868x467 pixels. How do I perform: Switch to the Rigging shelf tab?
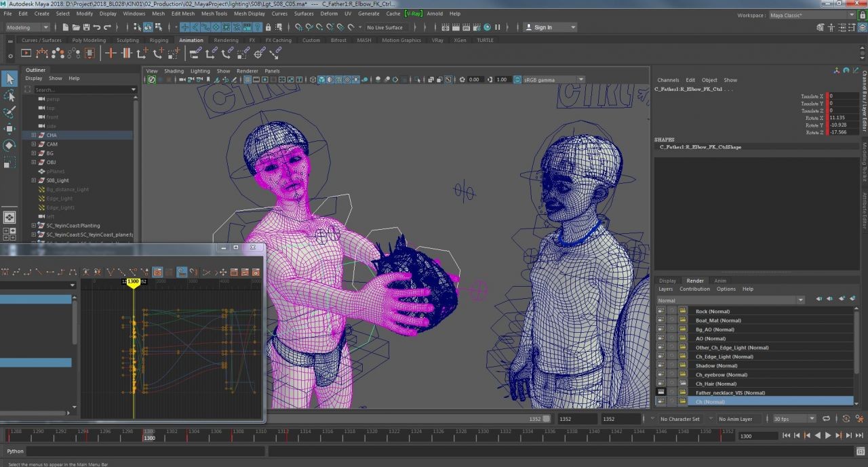click(159, 40)
